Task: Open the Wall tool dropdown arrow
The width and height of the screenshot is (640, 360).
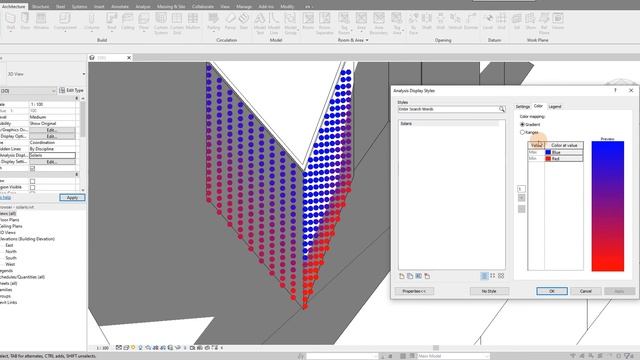Action: [x=11, y=31]
